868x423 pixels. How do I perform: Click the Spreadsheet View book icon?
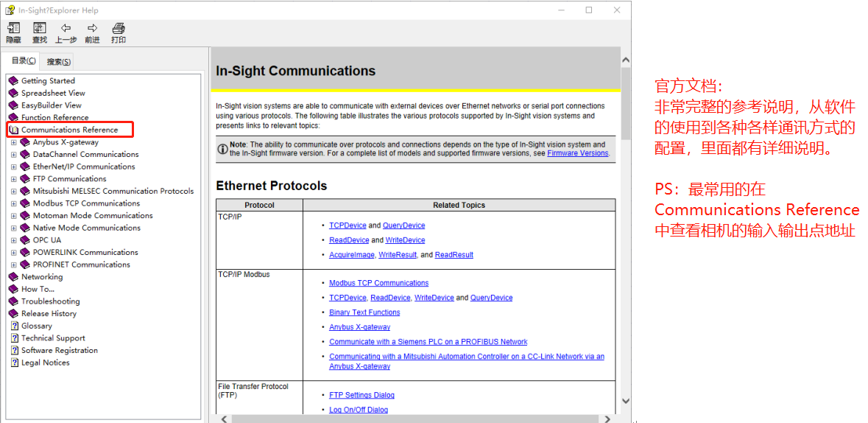pos(14,93)
